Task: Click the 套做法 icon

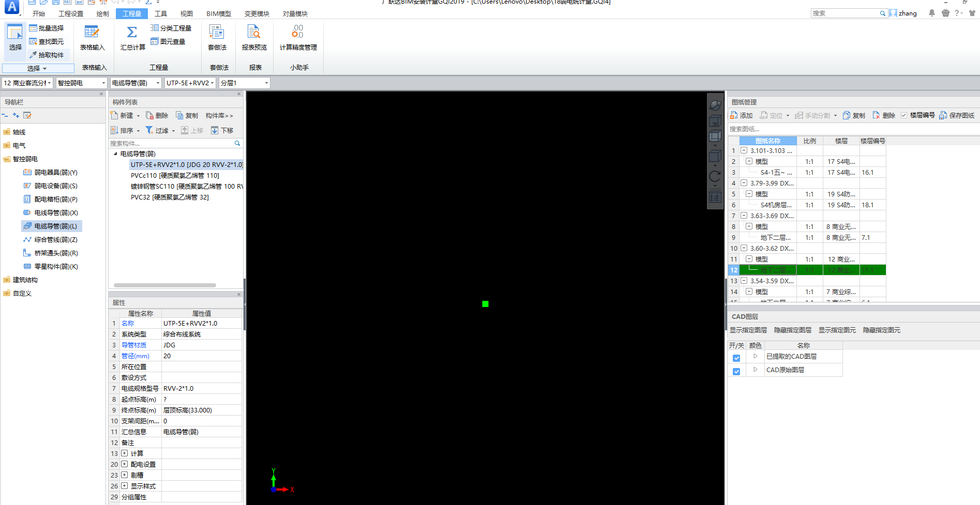Action: 217,32
